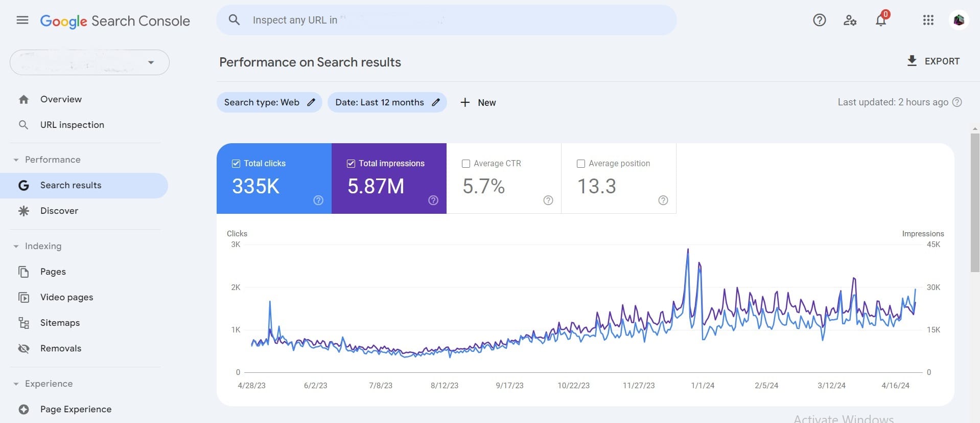This screenshot has height=423, width=980.
Task: Click the Last updated: 2 hours ago text
Action: pyautogui.click(x=893, y=102)
